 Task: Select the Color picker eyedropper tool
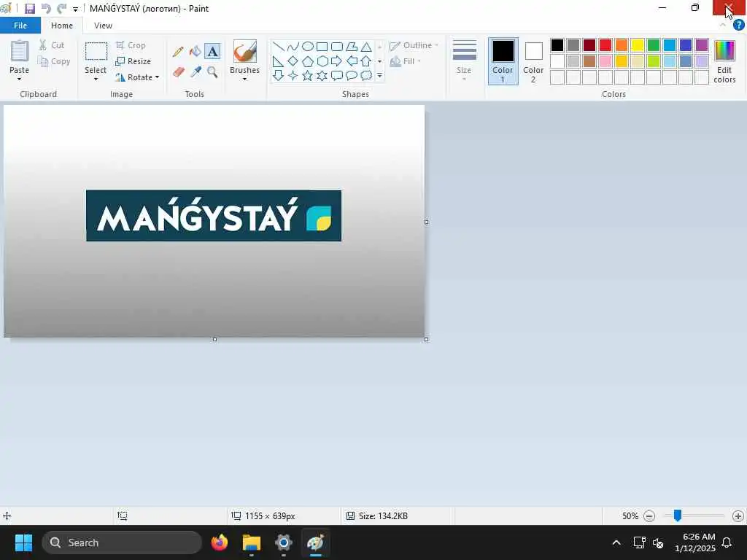(196, 72)
